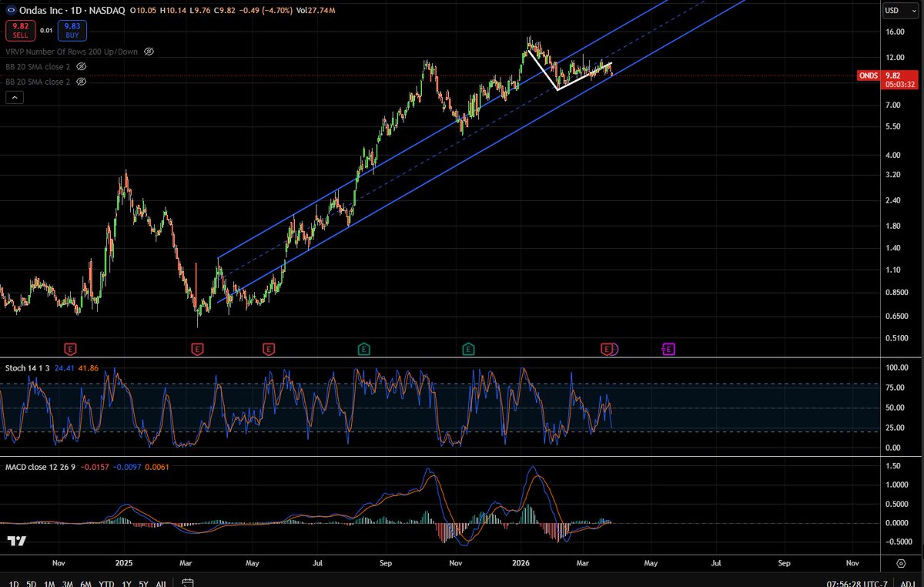Image resolution: width=924 pixels, height=587 pixels.
Task: Toggle the ADJ adjustment setting
Action: click(x=907, y=582)
